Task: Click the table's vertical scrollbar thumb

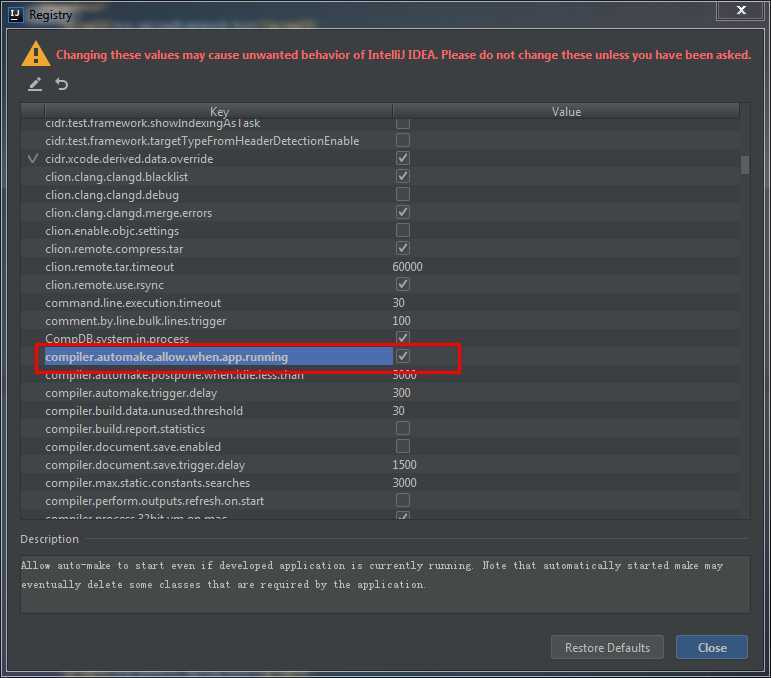Action: (745, 165)
